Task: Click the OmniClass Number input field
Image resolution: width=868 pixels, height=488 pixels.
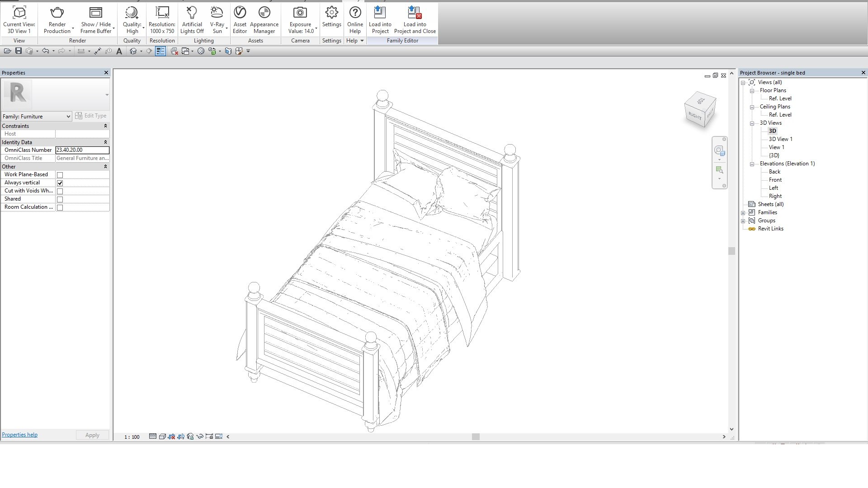Action: tap(82, 150)
